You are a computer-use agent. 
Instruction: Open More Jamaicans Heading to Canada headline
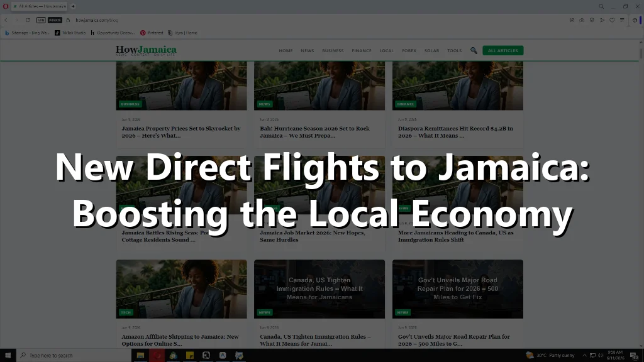(x=455, y=236)
